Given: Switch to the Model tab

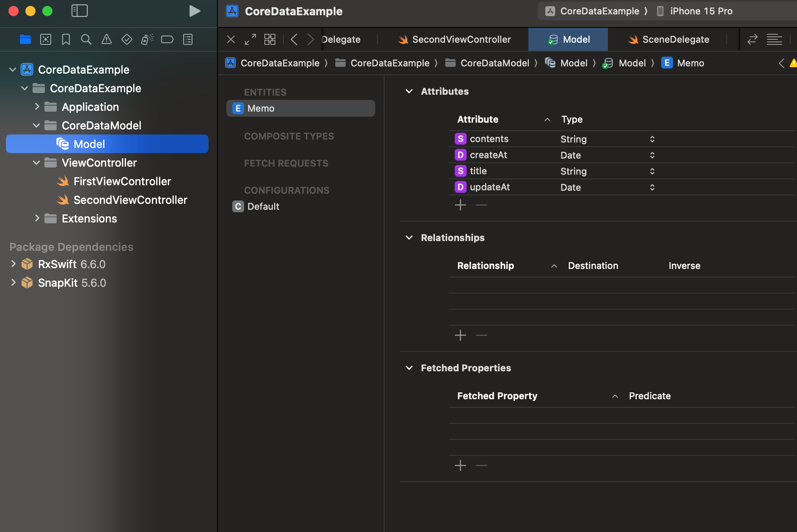Looking at the screenshot, I should click(568, 39).
